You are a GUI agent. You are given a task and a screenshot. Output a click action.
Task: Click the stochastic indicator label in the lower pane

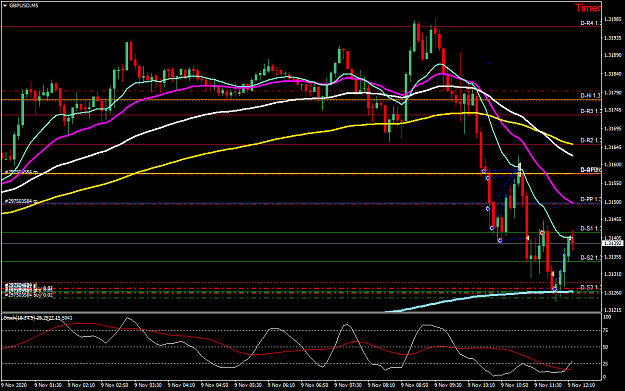pyautogui.click(x=37, y=318)
